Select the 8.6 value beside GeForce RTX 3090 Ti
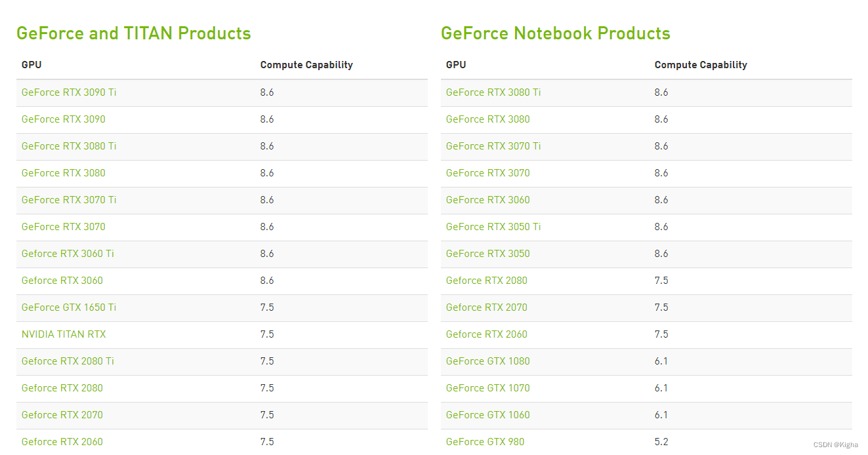The height and width of the screenshot is (455, 868). pos(267,92)
